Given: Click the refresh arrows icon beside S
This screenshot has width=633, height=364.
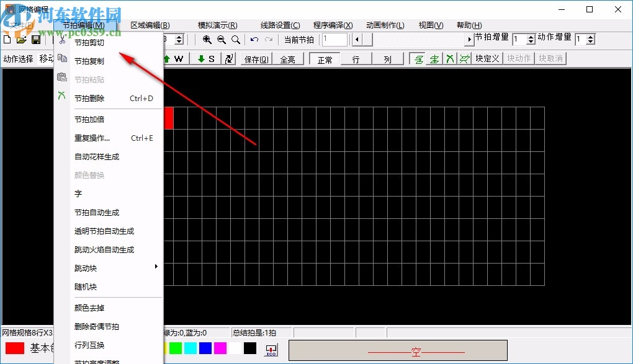Looking at the screenshot, I should [x=229, y=59].
